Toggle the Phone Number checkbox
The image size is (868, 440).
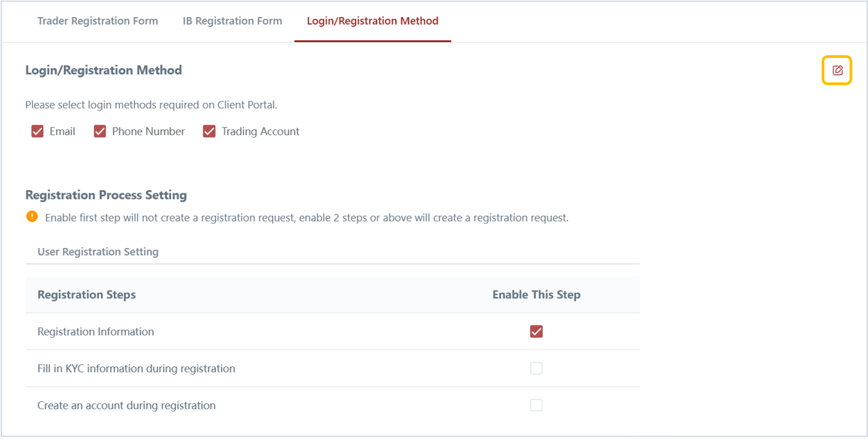(100, 131)
